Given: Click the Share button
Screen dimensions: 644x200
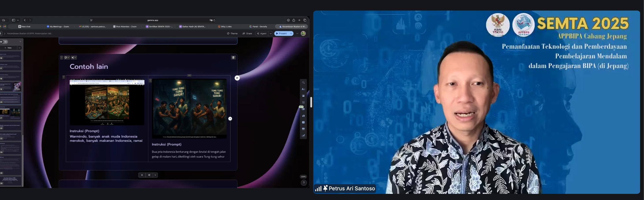Looking at the screenshot, I should [x=247, y=33].
